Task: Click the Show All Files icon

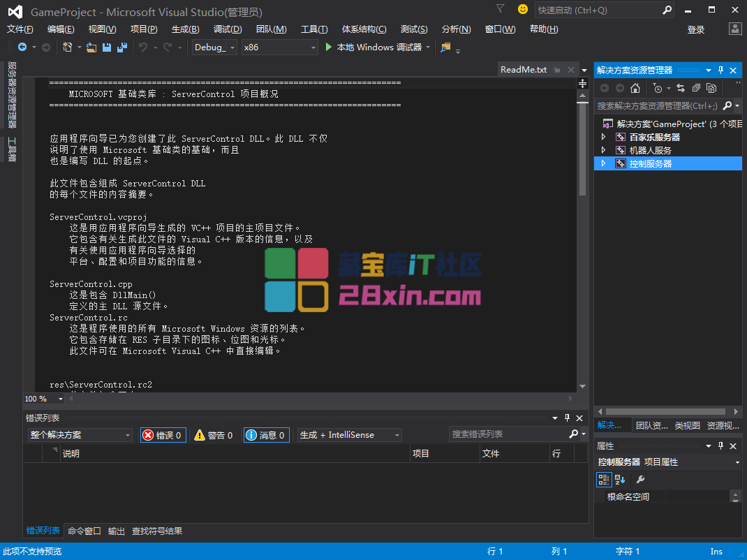Action: point(711,88)
